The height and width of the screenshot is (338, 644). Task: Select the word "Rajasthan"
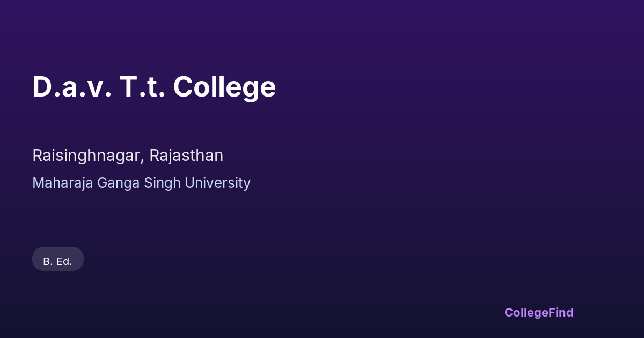click(186, 156)
